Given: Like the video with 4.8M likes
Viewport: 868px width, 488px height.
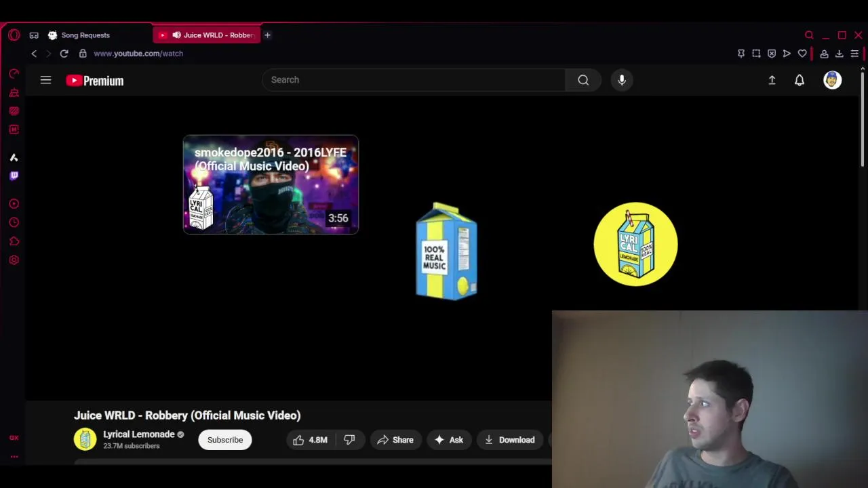Looking at the screenshot, I should click(x=310, y=440).
